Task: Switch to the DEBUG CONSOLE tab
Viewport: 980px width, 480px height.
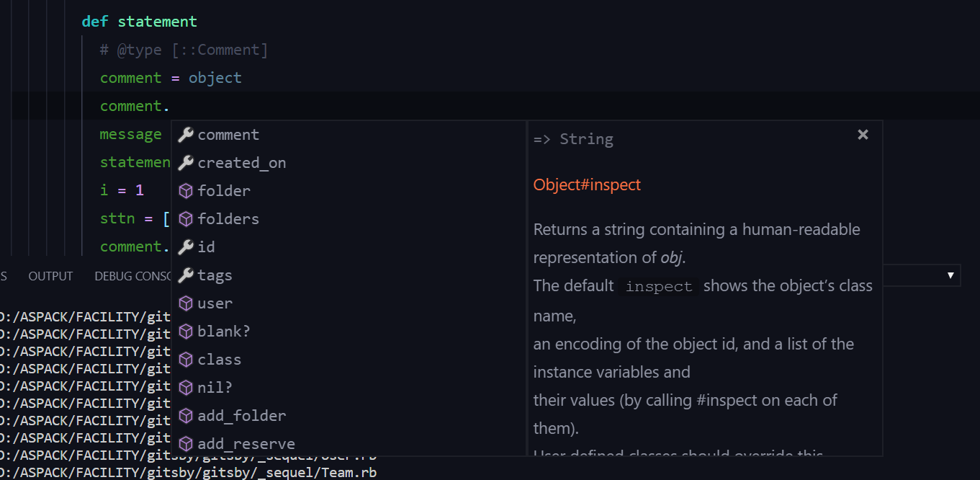Action: pyautogui.click(x=133, y=276)
